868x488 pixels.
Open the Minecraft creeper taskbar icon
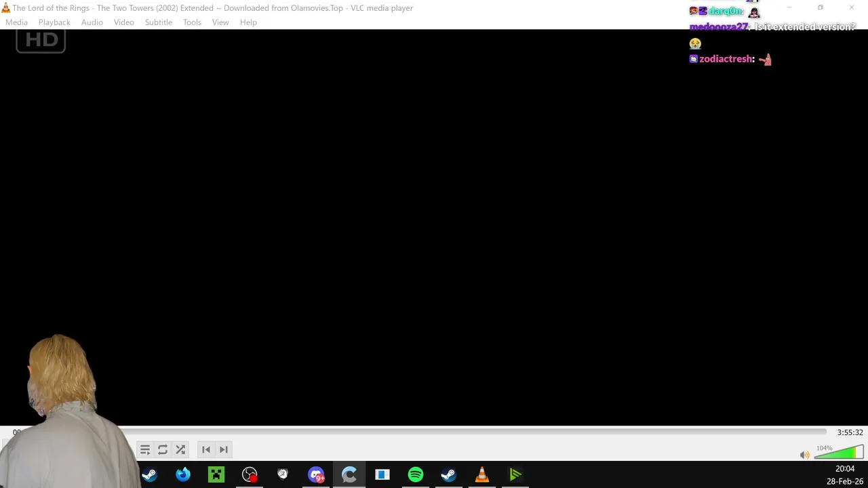pos(216,475)
